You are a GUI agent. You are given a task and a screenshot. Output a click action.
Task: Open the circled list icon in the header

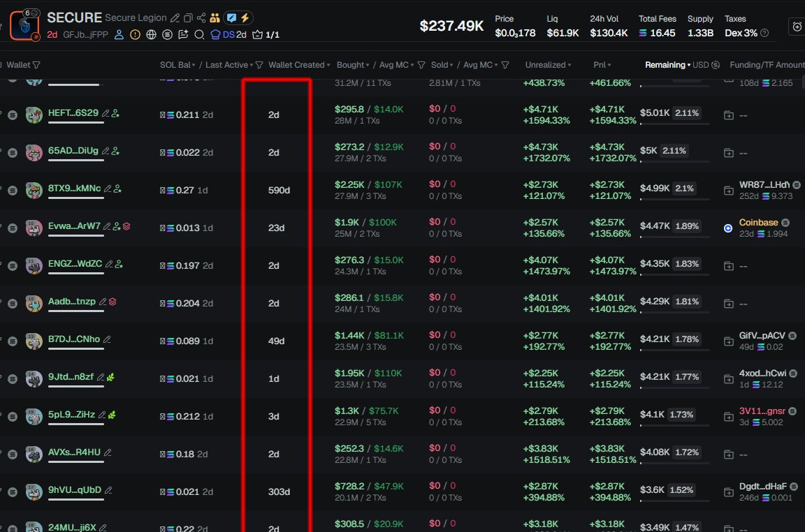167,34
